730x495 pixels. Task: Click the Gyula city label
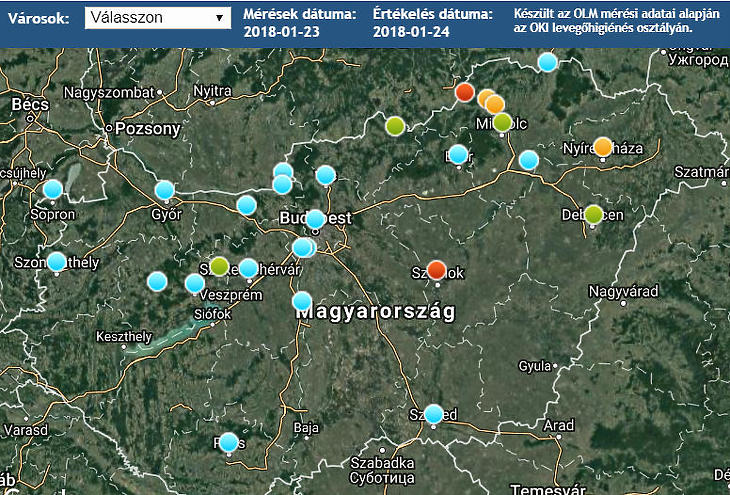[x=535, y=366]
